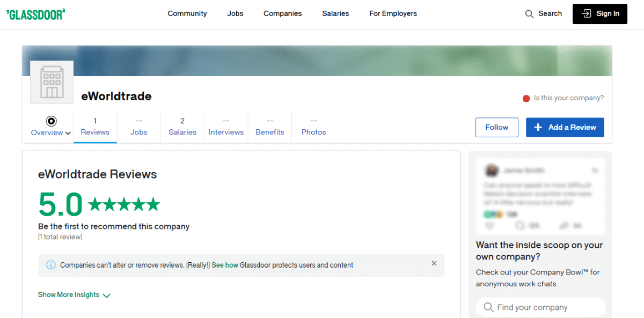Click 'Be the first to recommend this company'
Image resolution: width=644 pixels, height=318 pixels.
[x=114, y=227]
